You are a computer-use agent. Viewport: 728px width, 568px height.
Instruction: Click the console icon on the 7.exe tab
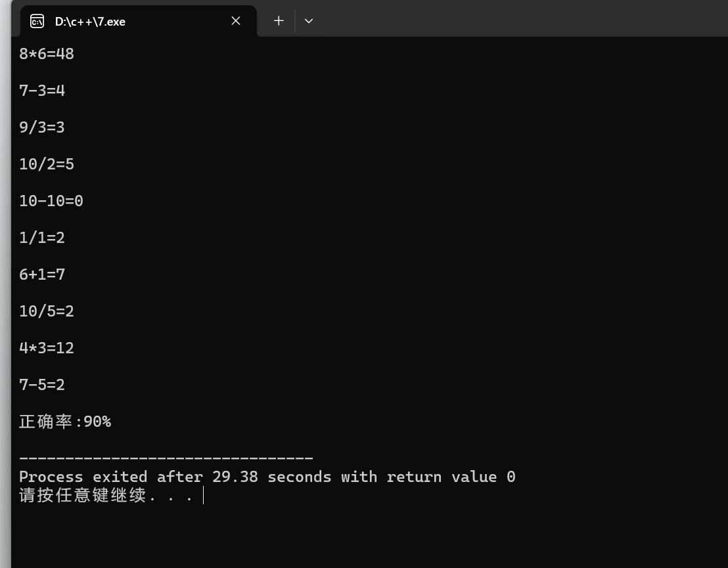[37, 22]
